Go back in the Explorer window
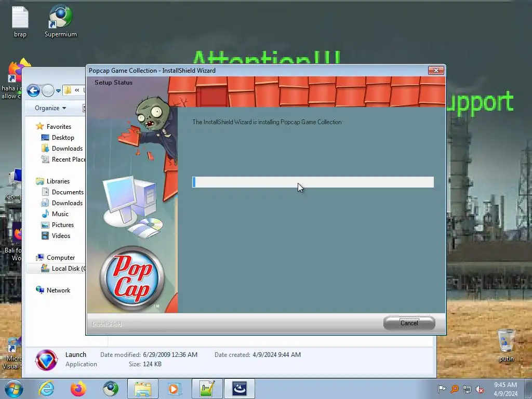The image size is (532, 399). [x=34, y=90]
